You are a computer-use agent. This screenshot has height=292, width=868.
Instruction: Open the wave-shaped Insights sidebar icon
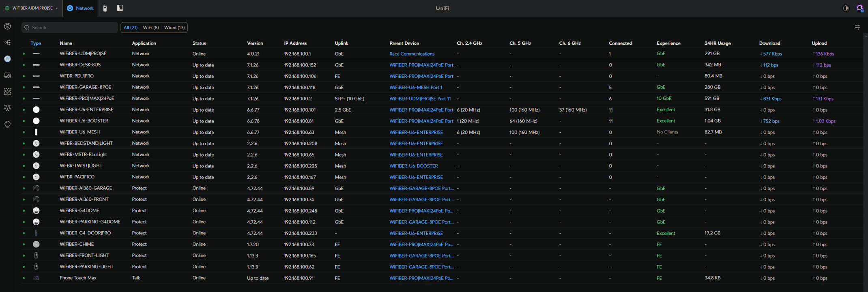(7, 108)
